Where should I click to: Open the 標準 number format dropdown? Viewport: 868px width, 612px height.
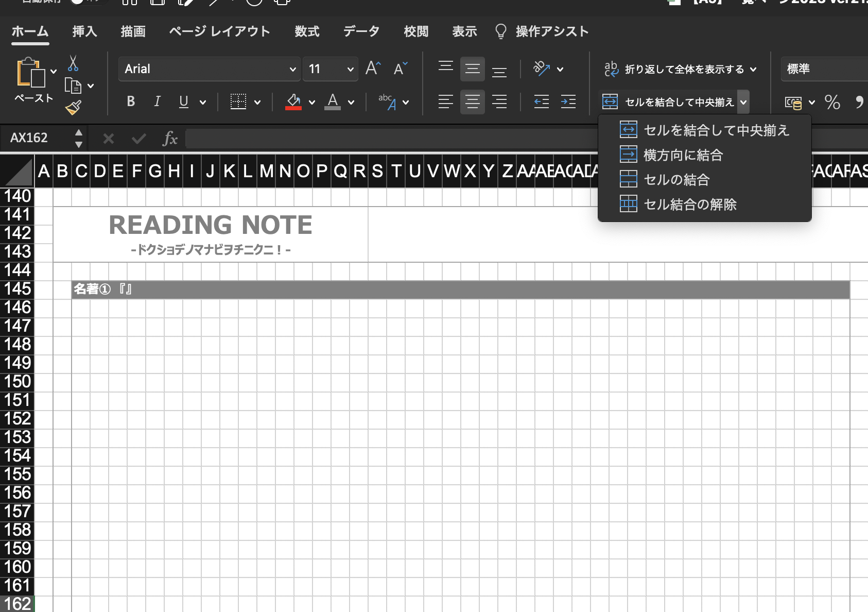point(824,69)
